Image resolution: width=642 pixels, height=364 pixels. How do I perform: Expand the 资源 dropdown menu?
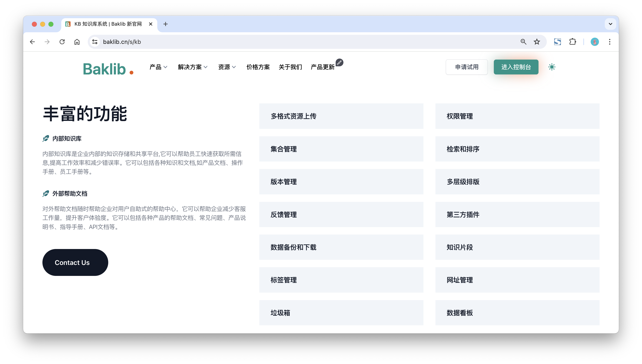227,67
